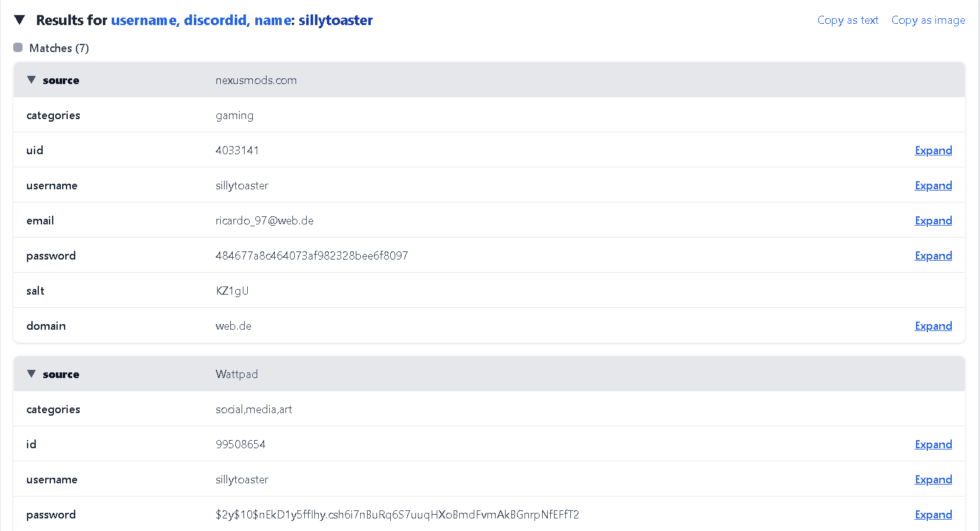The image size is (980, 531).
Task: Click Copy as image
Action: pyautogui.click(x=927, y=20)
